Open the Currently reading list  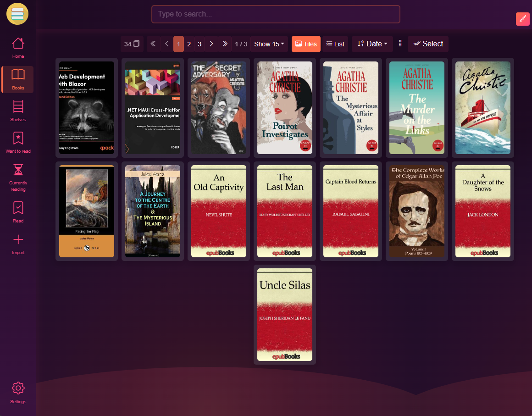(x=18, y=177)
